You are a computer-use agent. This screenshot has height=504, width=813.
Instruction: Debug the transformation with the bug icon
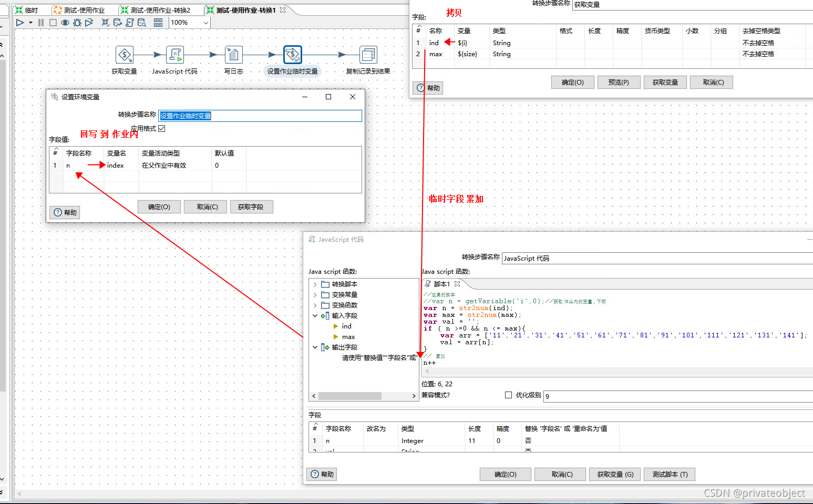point(77,23)
